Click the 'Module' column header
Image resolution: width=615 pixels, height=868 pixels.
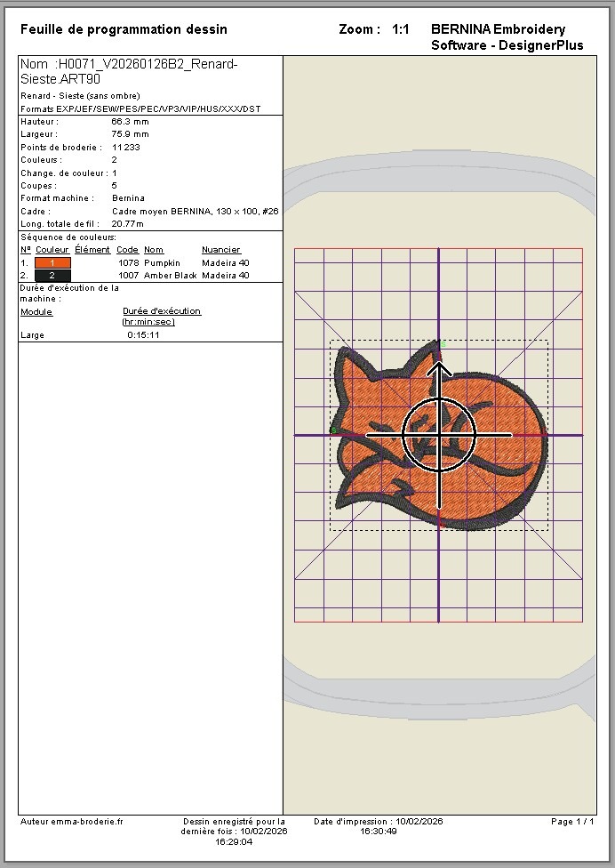36,311
